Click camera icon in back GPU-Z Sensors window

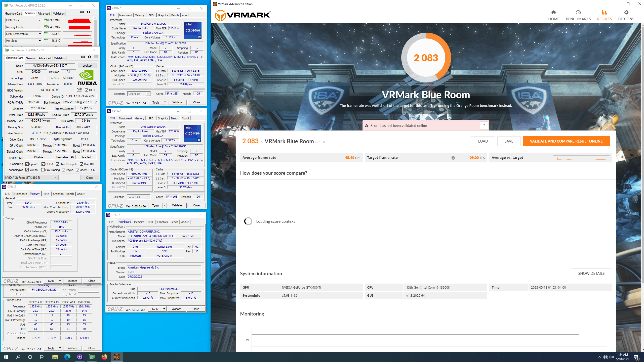click(x=82, y=12)
